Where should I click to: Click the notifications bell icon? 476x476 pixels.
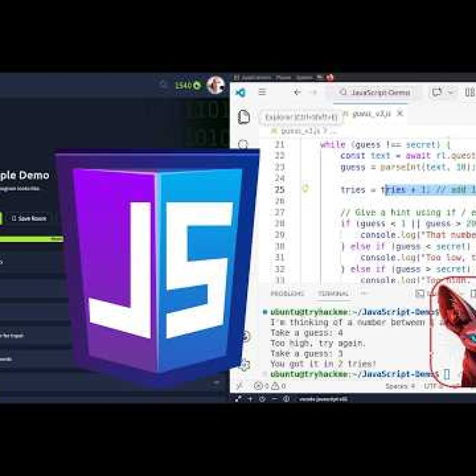163,85
